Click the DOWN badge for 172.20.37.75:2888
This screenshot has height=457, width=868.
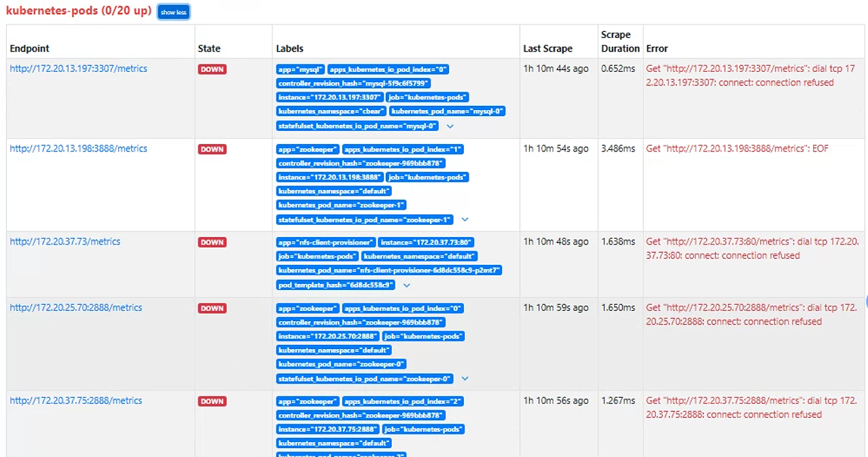[212, 401]
